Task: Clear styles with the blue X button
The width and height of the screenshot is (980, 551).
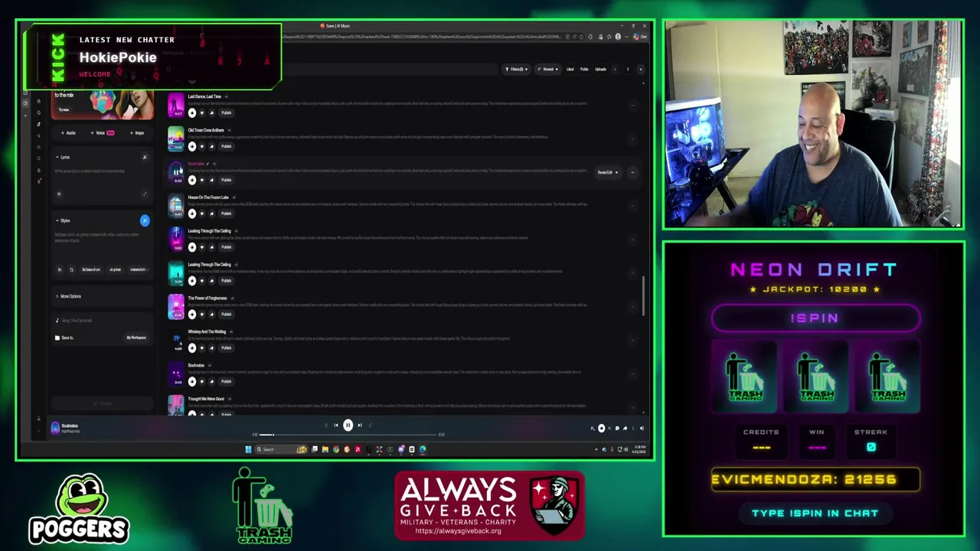Action: click(145, 220)
